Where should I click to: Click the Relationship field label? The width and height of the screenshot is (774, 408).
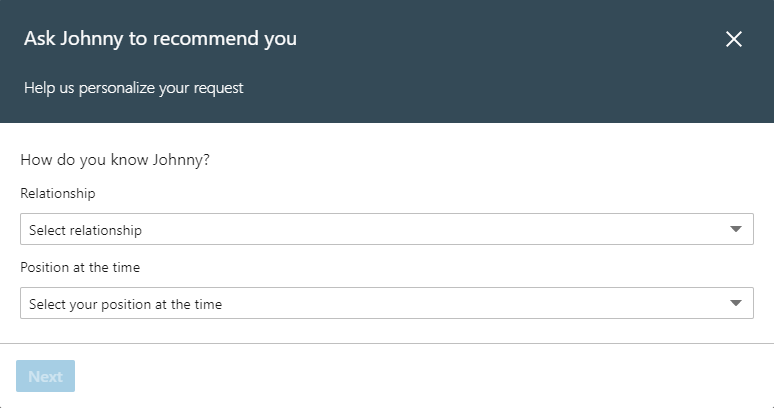click(58, 193)
